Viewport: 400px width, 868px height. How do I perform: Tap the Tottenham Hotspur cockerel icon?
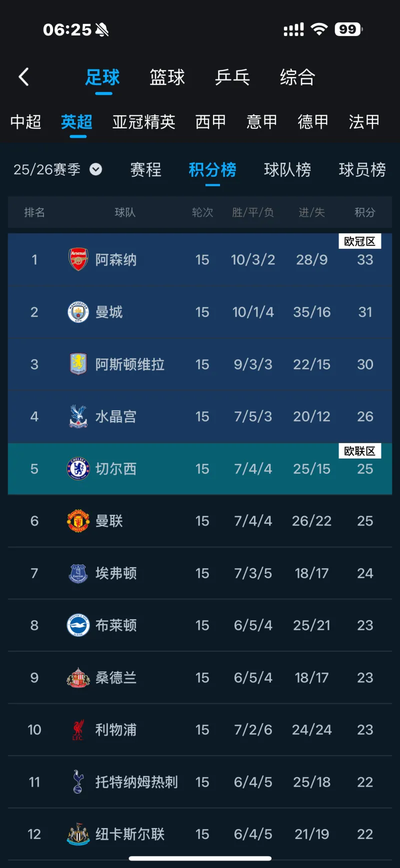[78, 782]
